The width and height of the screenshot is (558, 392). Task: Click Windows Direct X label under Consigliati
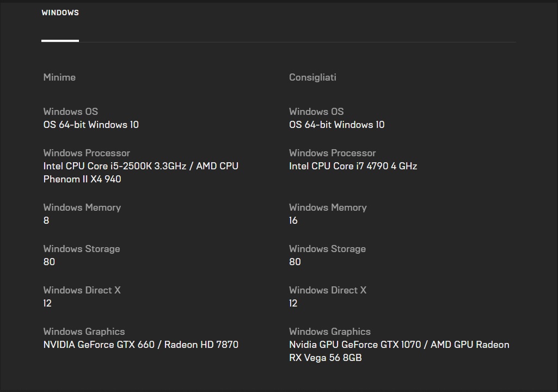click(x=328, y=290)
